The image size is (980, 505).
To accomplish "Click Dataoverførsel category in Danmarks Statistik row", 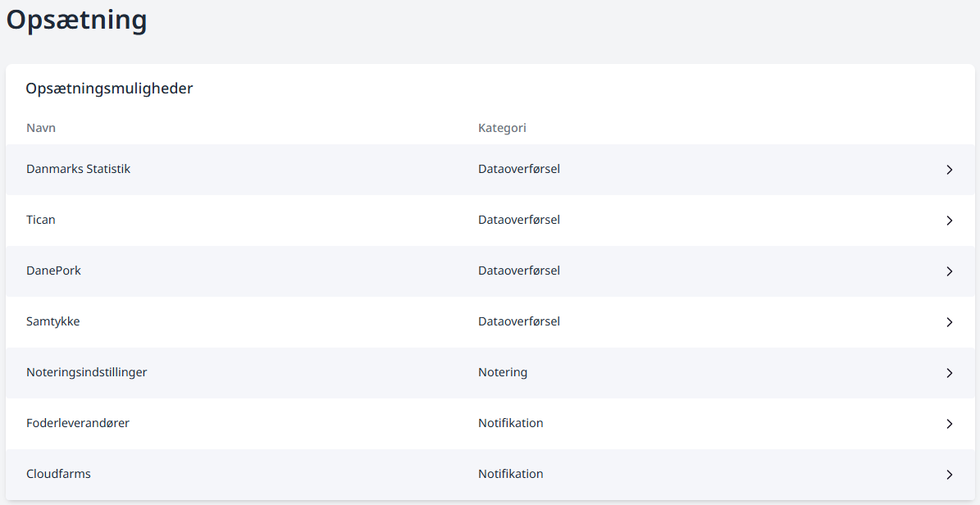I will point(518,169).
